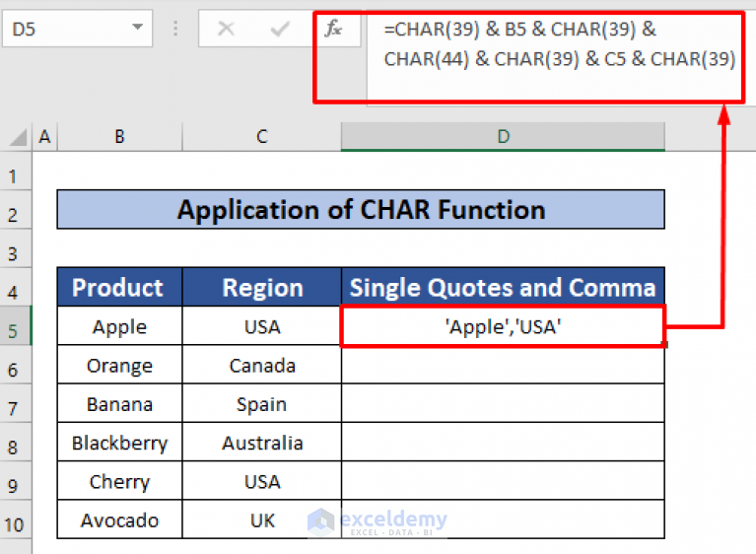The height and width of the screenshot is (554, 756).
Task: Click the result cell 'Apple','USA'
Action: pyautogui.click(x=503, y=326)
